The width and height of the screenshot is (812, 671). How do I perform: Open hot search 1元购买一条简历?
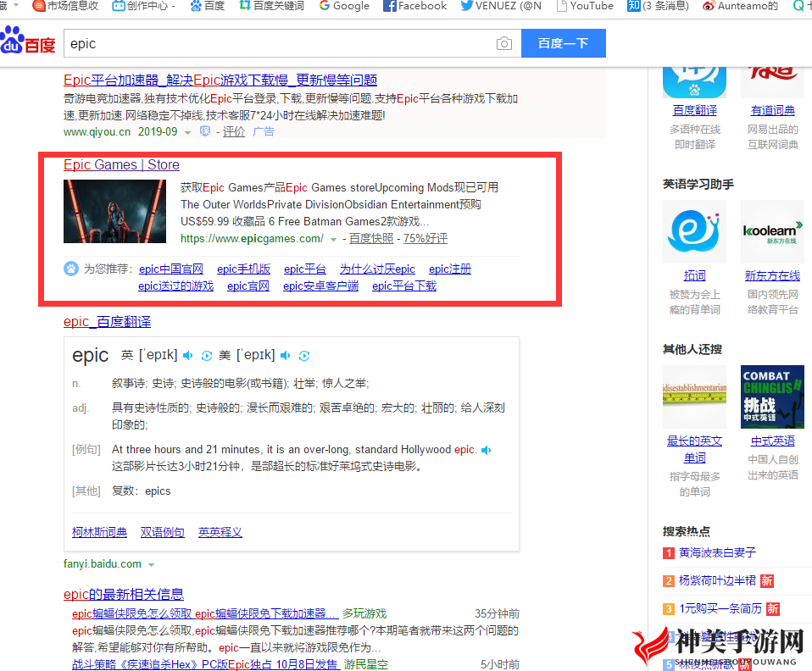tap(720, 609)
